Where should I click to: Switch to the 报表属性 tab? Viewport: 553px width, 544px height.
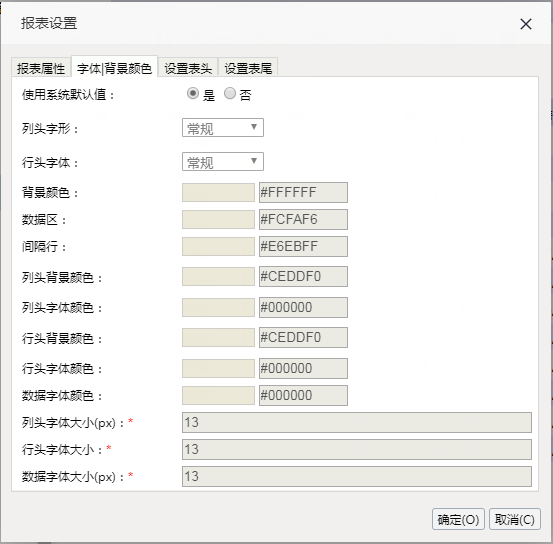point(41,68)
